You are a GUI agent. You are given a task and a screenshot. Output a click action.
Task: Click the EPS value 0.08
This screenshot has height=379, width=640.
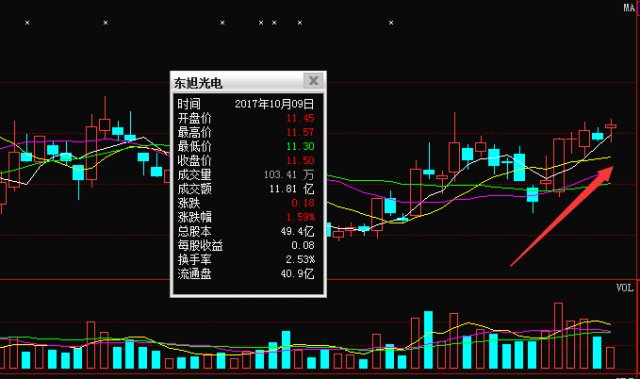tap(303, 245)
